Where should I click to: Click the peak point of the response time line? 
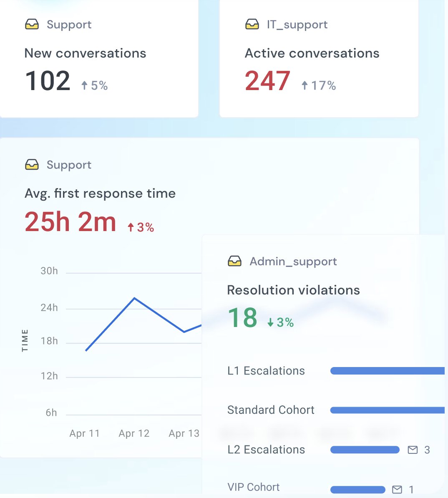(134, 297)
